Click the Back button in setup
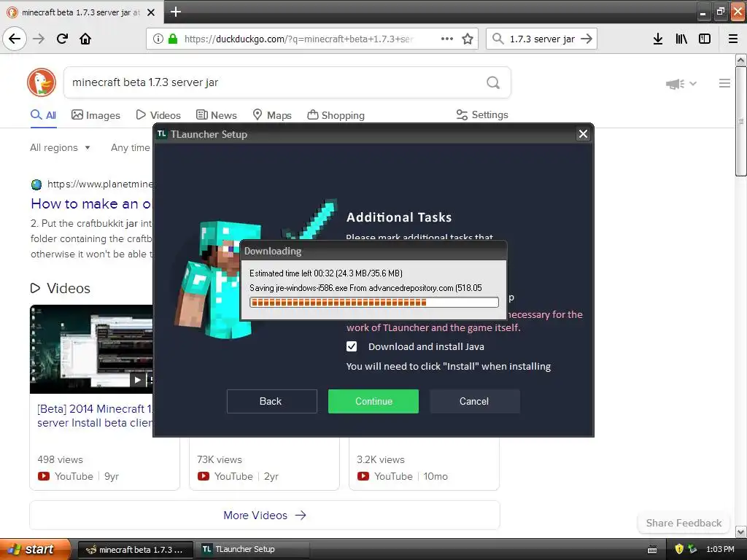 click(271, 402)
